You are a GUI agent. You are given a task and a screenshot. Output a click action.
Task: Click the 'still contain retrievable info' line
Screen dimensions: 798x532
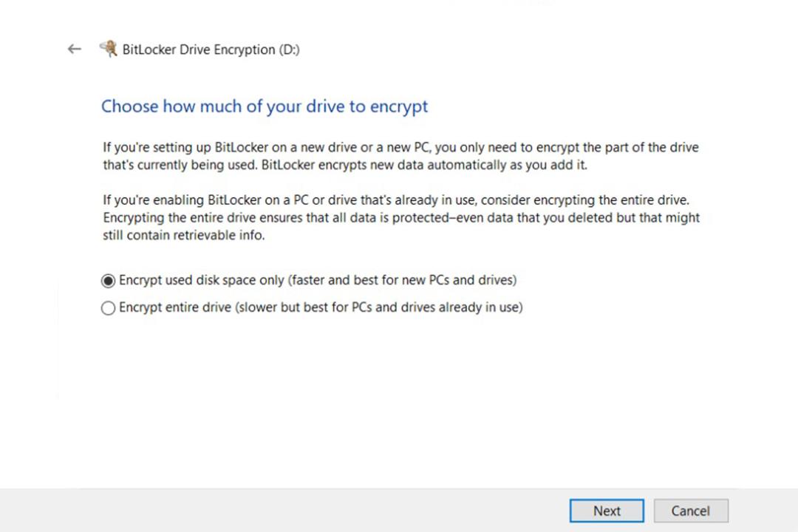tap(184, 235)
